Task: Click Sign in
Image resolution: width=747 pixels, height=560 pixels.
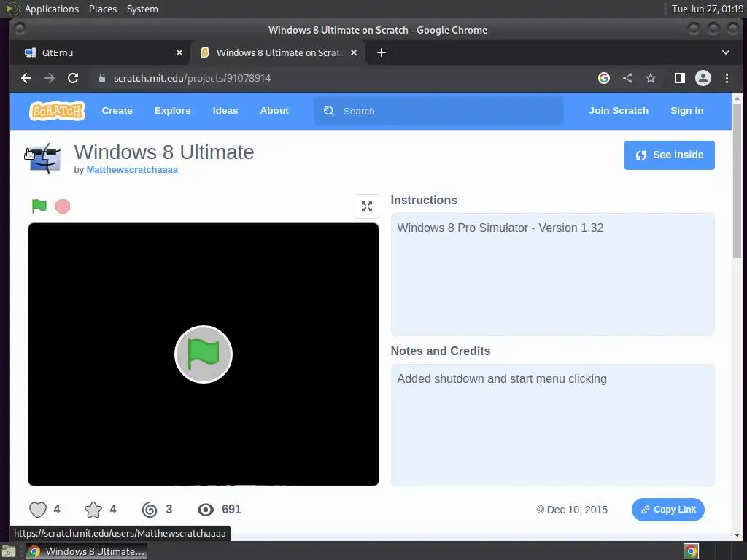Action: click(686, 111)
